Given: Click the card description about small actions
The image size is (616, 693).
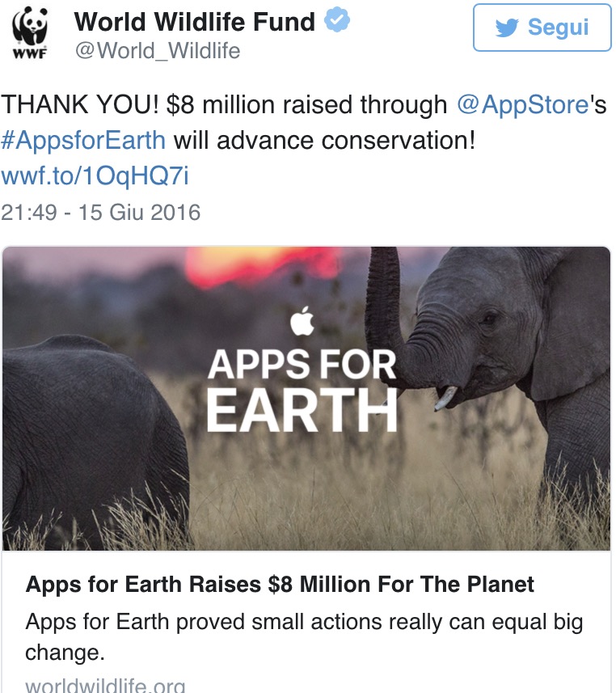Looking at the screenshot, I should coord(304,636).
